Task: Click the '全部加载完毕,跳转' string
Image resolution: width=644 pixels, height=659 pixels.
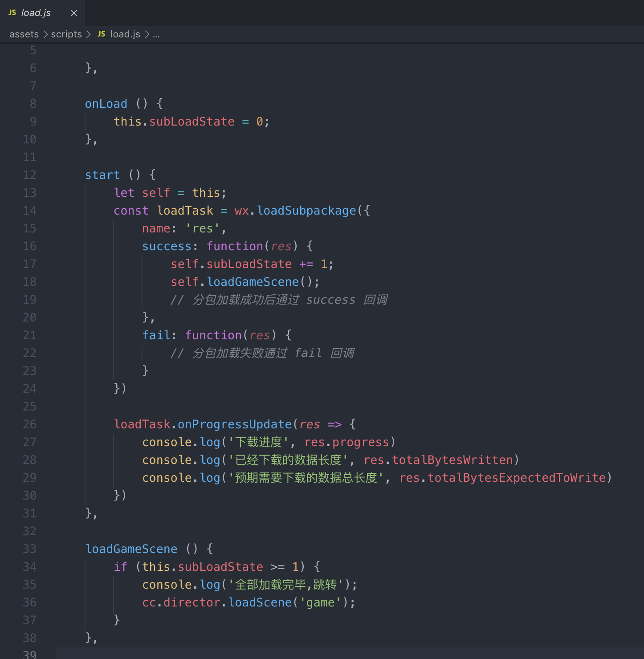Action: (x=286, y=585)
